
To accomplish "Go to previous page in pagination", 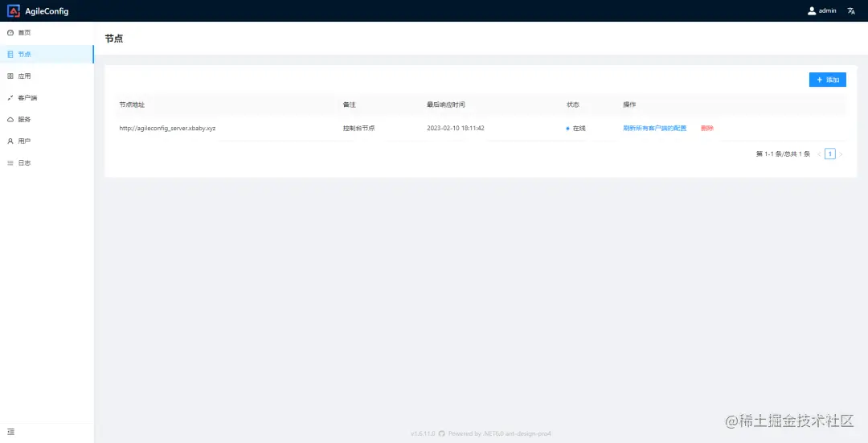I will [819, 154].
